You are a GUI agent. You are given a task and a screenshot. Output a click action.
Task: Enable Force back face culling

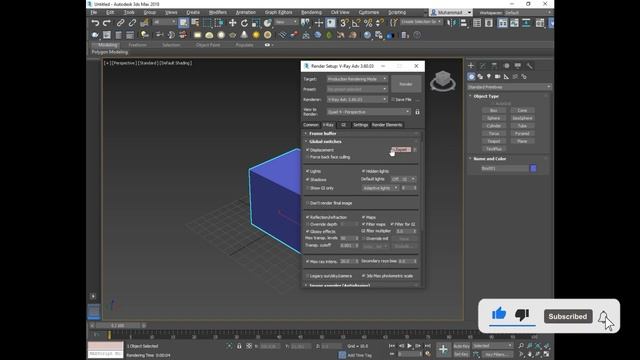click(308, 157)
